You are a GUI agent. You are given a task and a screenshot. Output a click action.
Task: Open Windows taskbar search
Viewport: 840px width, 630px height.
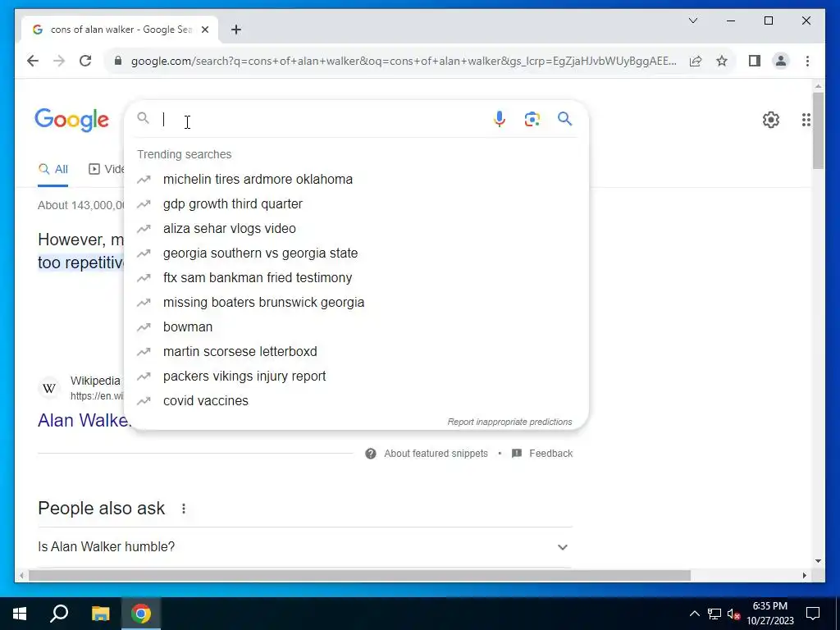[59, 614]
